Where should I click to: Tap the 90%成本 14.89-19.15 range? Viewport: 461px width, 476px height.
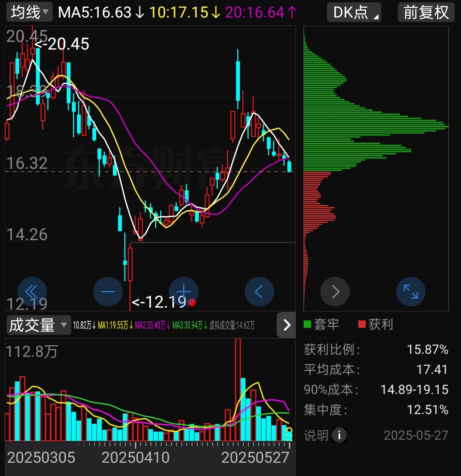point(414,390)
